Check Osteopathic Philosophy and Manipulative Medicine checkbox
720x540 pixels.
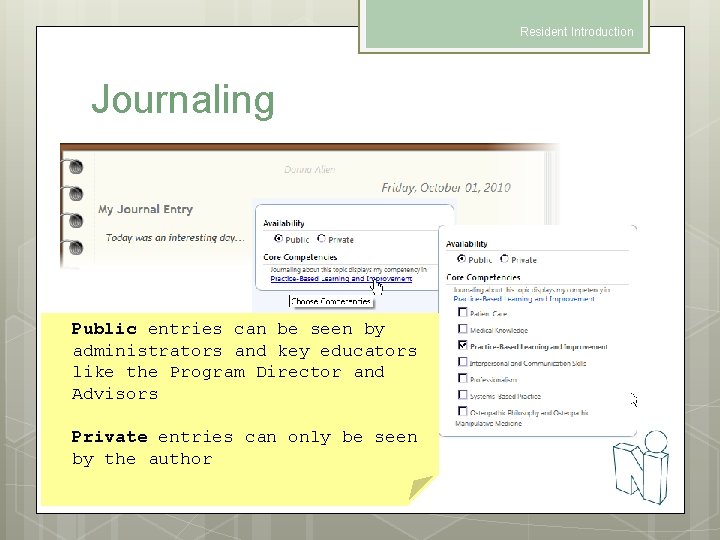[x=462, y=411]
